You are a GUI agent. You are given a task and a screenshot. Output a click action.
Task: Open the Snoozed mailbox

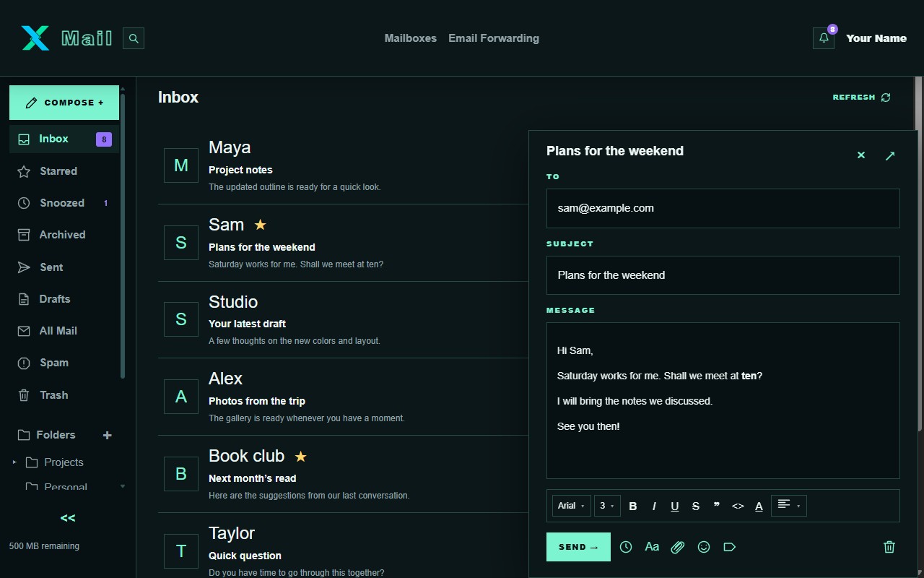click(x=64, y=203)
